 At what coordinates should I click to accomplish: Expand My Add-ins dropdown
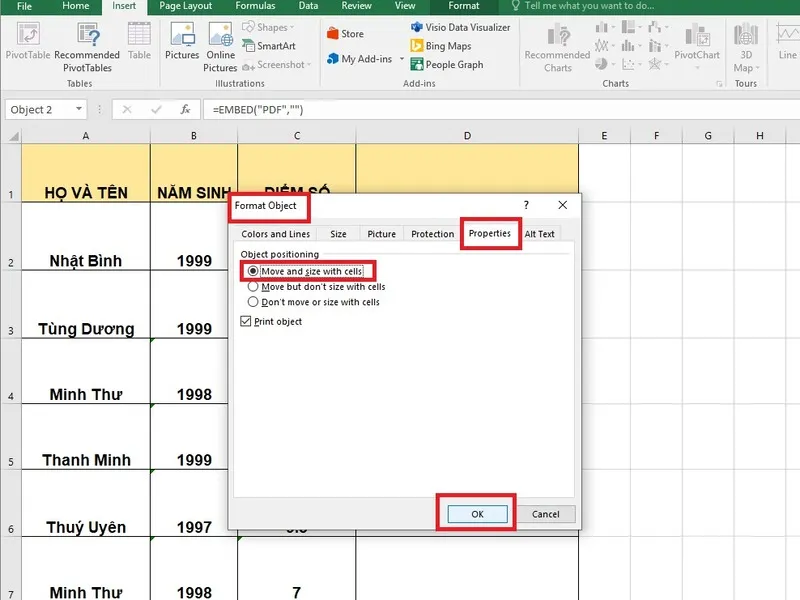click(x=402, y=59)
